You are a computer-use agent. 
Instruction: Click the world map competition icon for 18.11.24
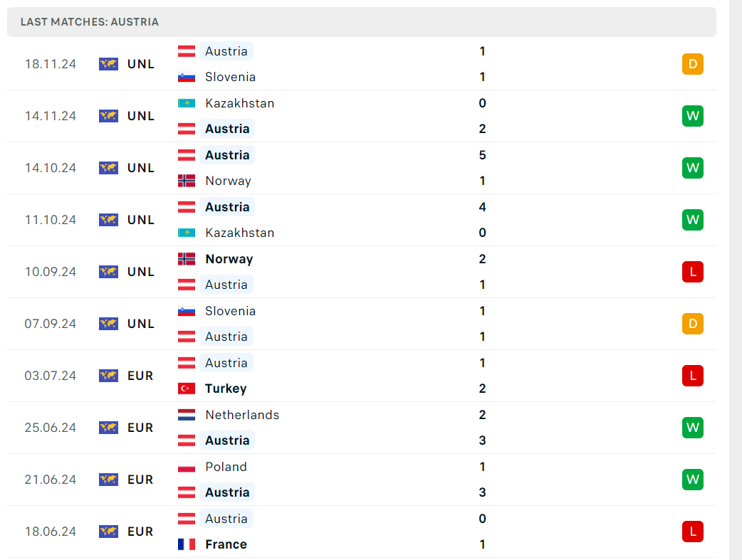[x=108, y=64]
